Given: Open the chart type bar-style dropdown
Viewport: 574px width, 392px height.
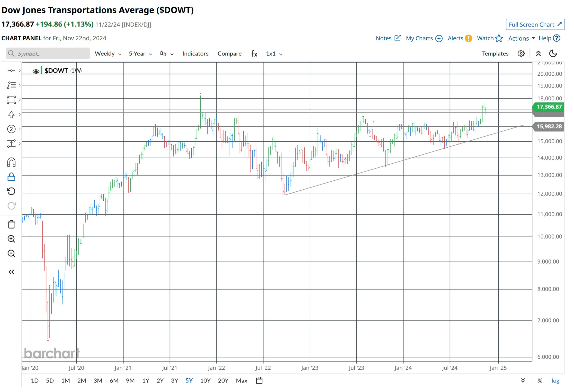Looking at the screenshot, I should coord(167,53).
